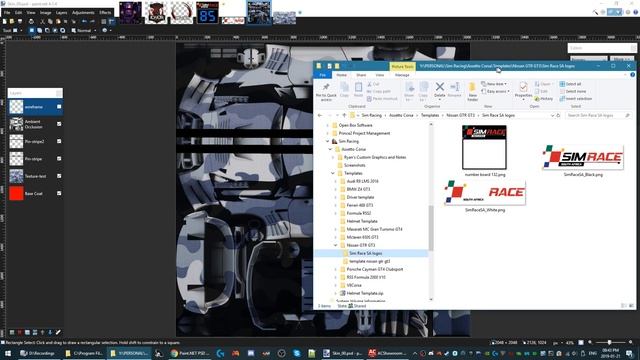Toggle visibility of Base Coat layer
Viewport: 640px width, 360px height.
(59, 193)
